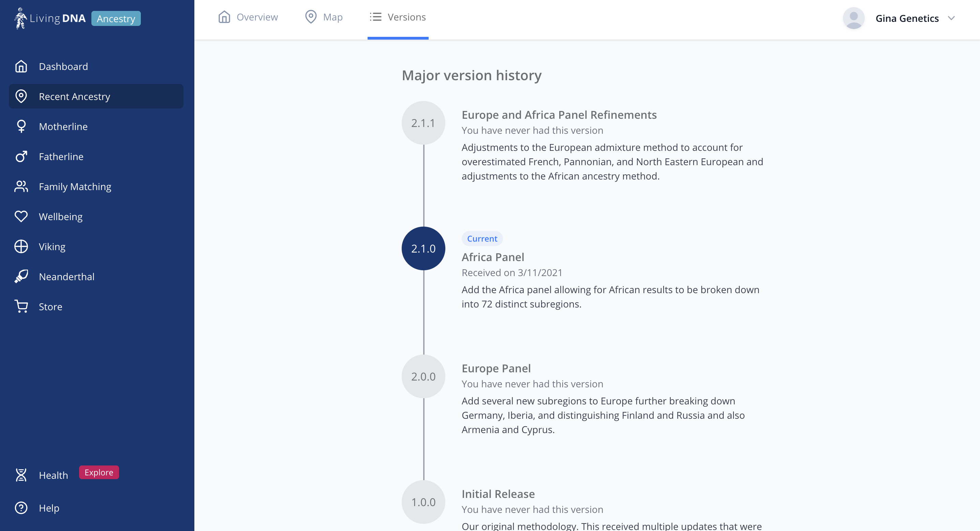Click the Family Matching people icon
980x531 pixels.
[21, 187]
